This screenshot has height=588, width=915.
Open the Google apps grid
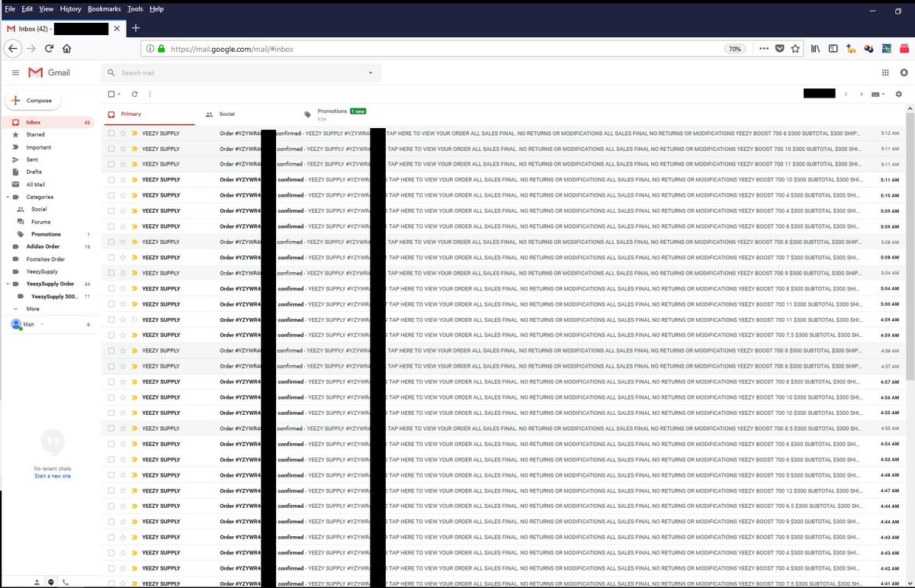pyautogui.click(x=885, y=72)
